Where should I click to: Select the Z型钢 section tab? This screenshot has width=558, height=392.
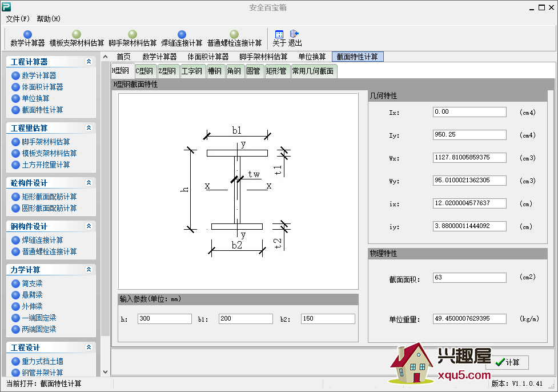coord(167,71)
